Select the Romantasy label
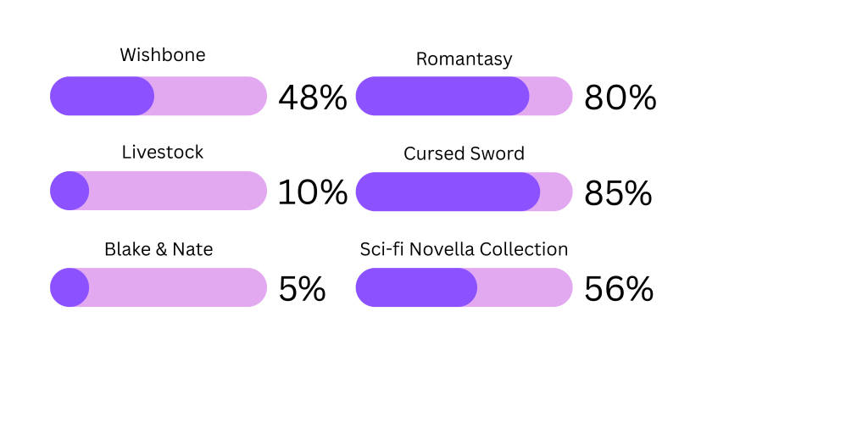The width and height of the screenshot is (868, 434). click(x=464, y=58)
